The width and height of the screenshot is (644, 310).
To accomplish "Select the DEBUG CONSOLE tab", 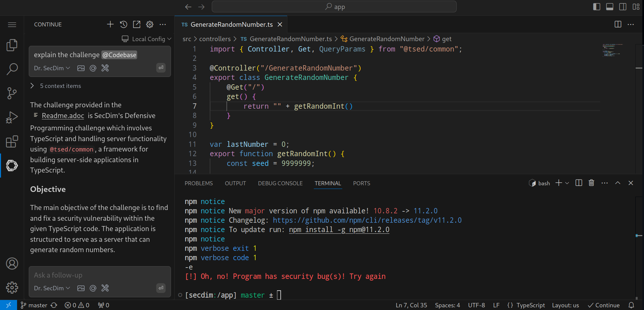I will [x=280, y=183].
